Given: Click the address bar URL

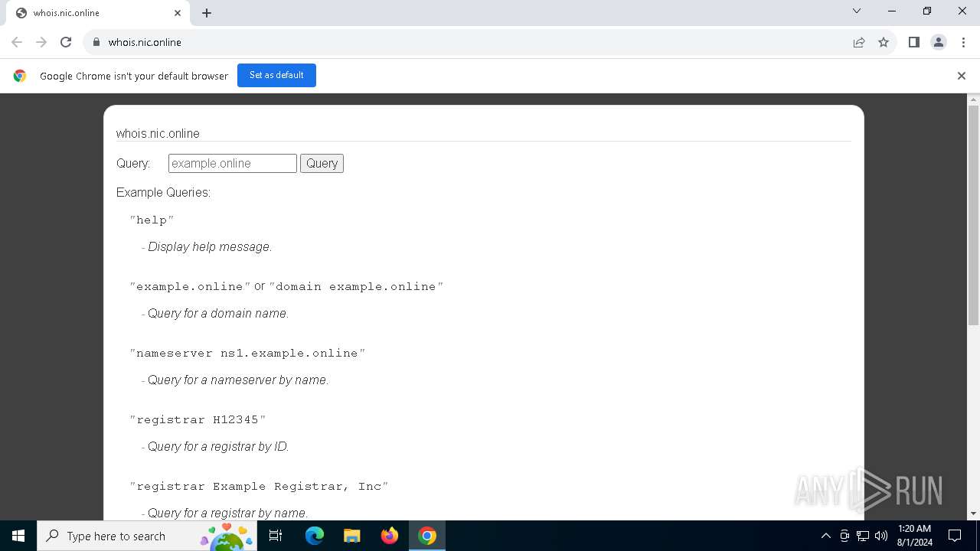Looking at the screenshot, I should point(145,42).
